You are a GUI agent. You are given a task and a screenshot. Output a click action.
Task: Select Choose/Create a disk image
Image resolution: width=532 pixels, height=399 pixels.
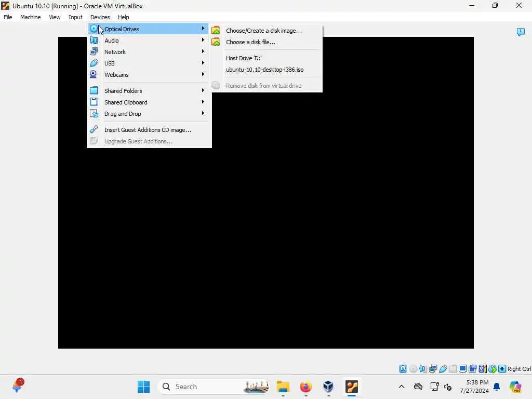click(266, 31)
